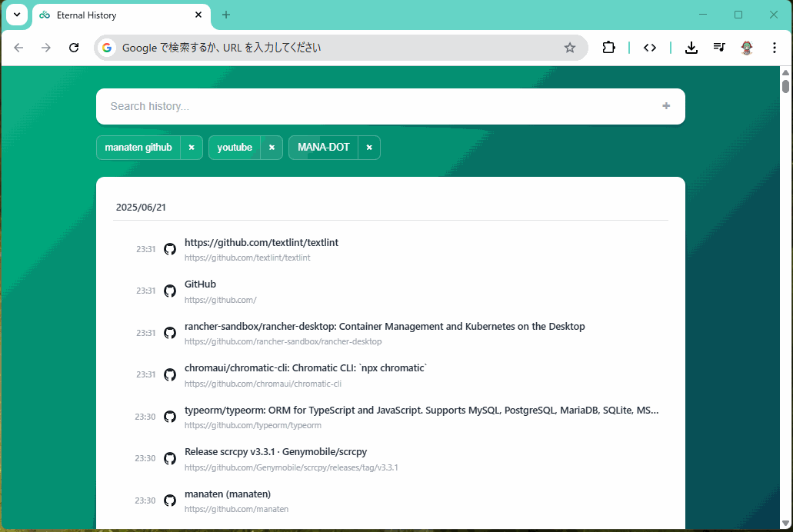Go forward to next page

click(x=46, y=48)
